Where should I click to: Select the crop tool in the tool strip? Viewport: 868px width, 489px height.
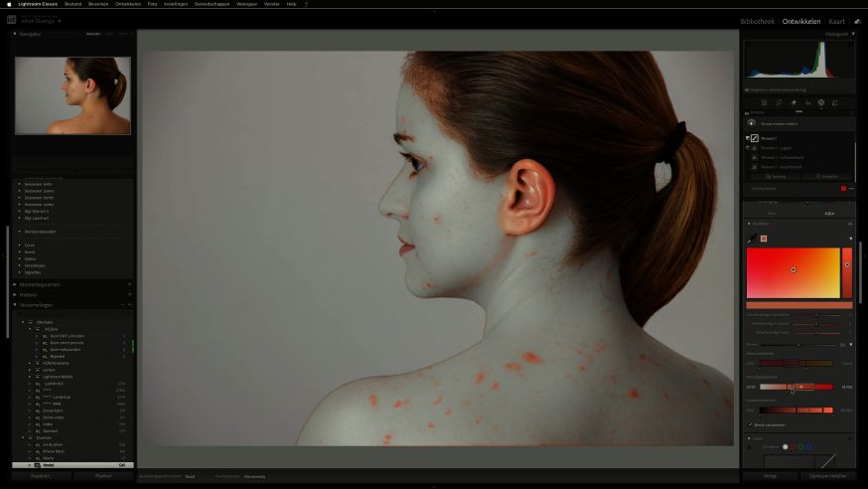tap(779, 102)
